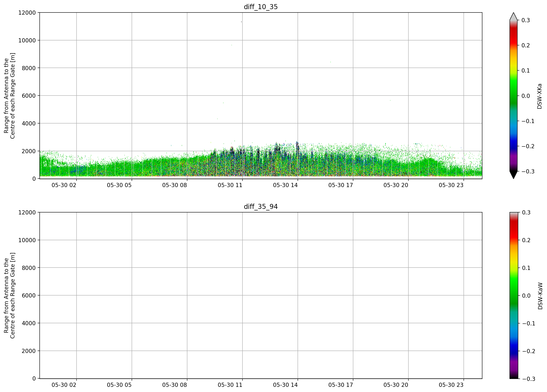Click the downward black arrow on DSW-XKa colorbar

tap(513, 175)
